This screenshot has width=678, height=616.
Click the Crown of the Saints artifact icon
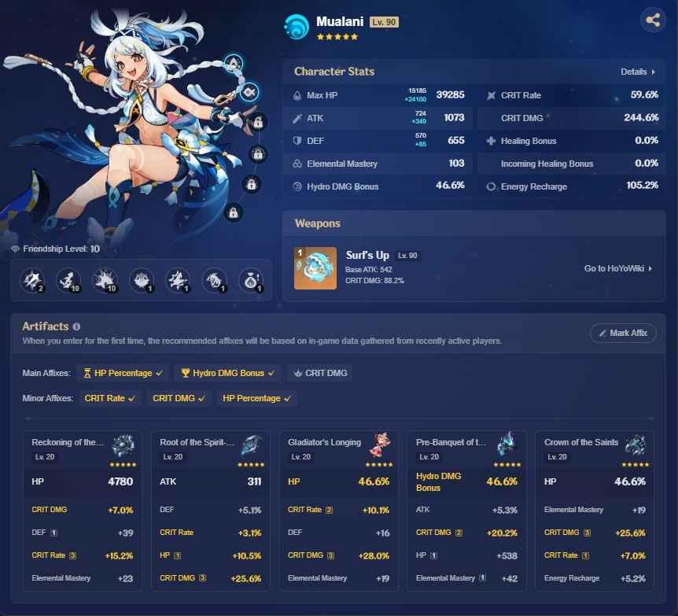click(x=636, y=445)
